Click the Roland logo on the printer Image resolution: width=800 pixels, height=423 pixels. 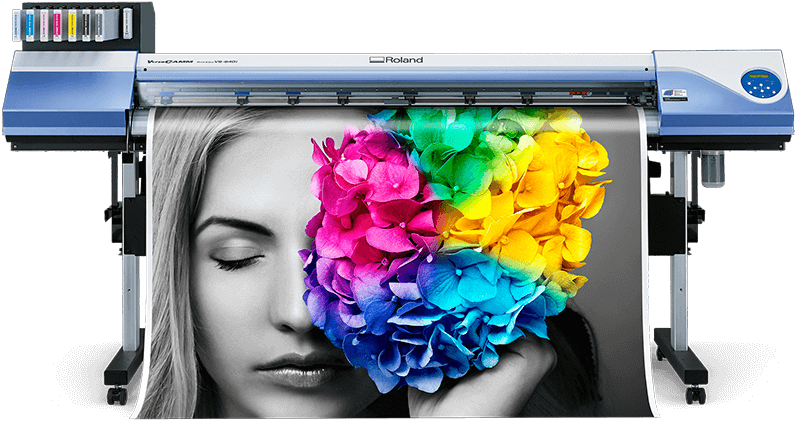396,59
